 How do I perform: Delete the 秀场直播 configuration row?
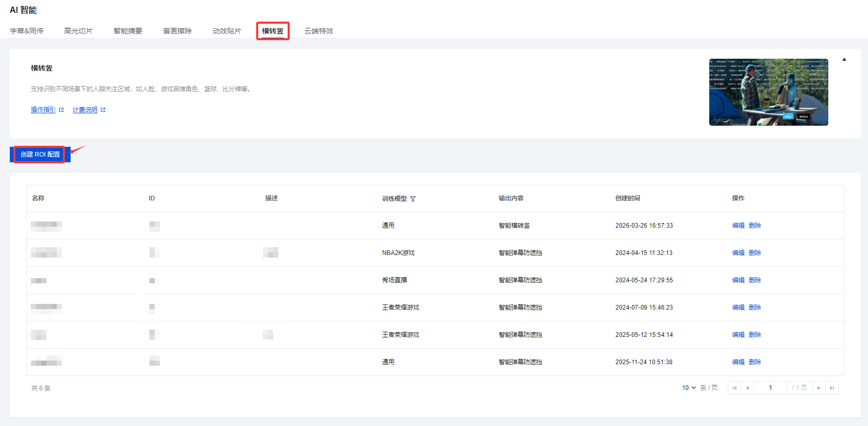tap(755, 280)
